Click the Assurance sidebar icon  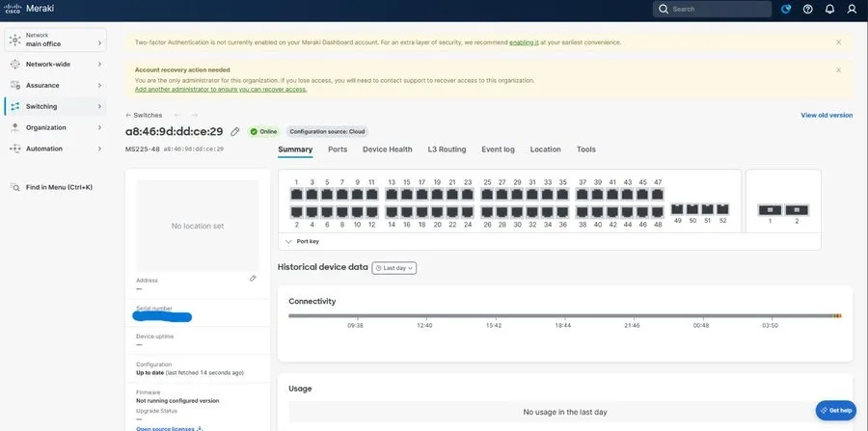14,85
